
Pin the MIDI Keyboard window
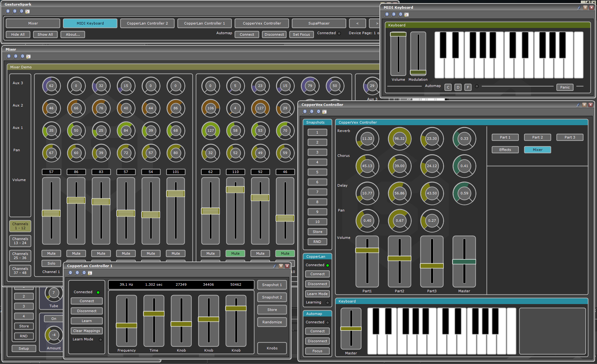tap(579, 8)
